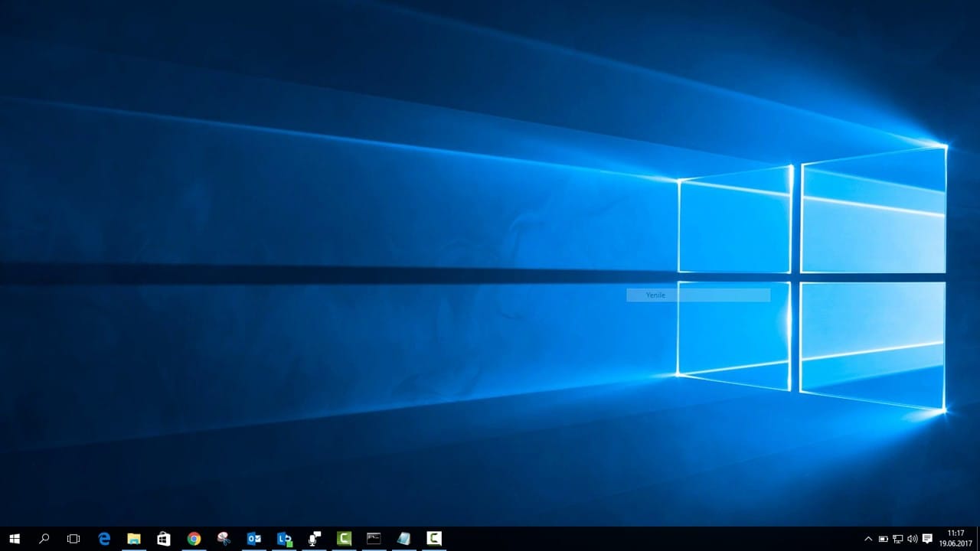Image resolution: width=980 pixels, height=551 pixels.
Task: Open the Windows Store app
Action: point(164,539)
